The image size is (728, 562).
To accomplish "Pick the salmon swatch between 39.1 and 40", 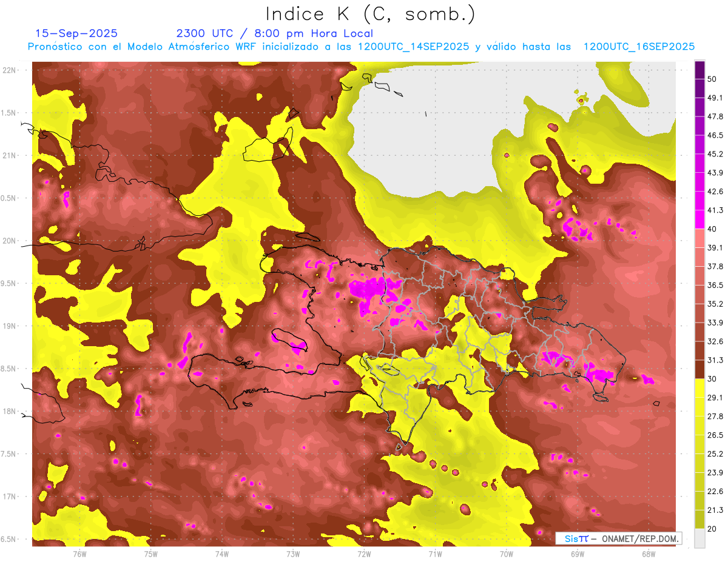I will pos(699,238).
